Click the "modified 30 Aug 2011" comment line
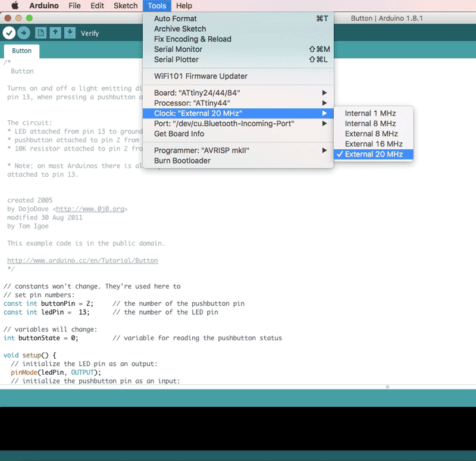The width and height of the screenshot is (476, 461). [45, 217]
